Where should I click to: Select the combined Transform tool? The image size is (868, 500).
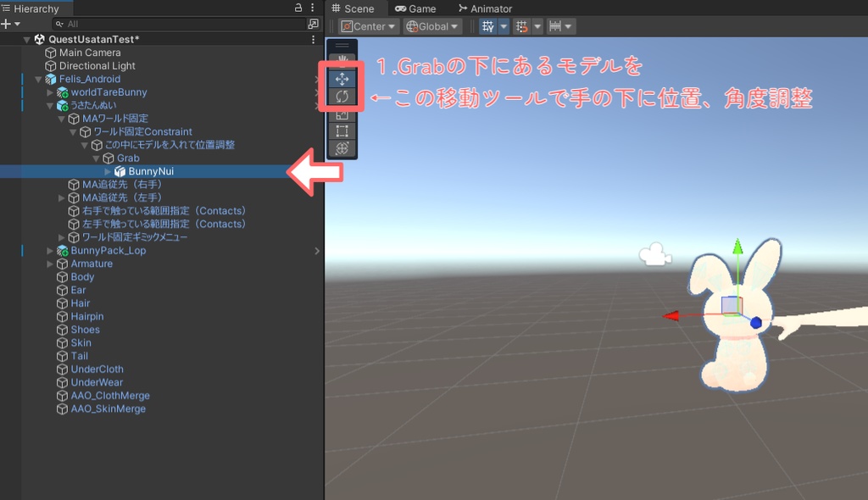[x=342, y=147]
